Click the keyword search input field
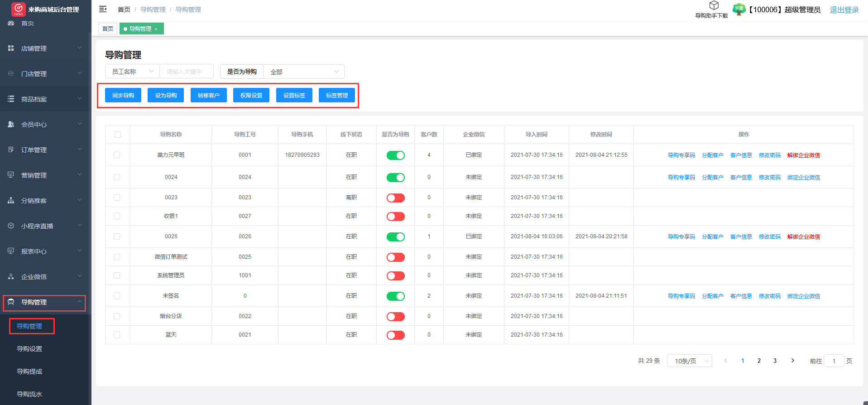 (187, 72)
